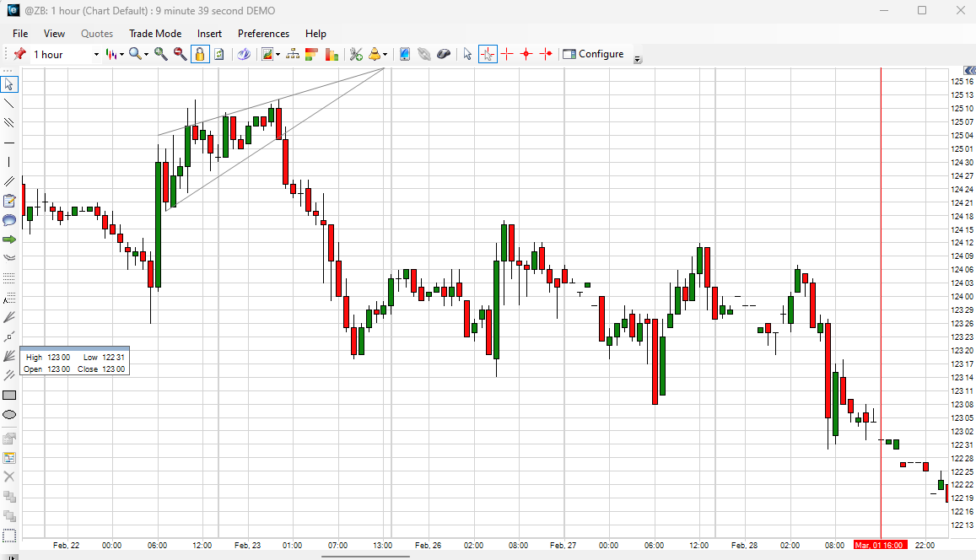
Task: Select the triple parallel lines tool
Action: click(x=9, y=122)
